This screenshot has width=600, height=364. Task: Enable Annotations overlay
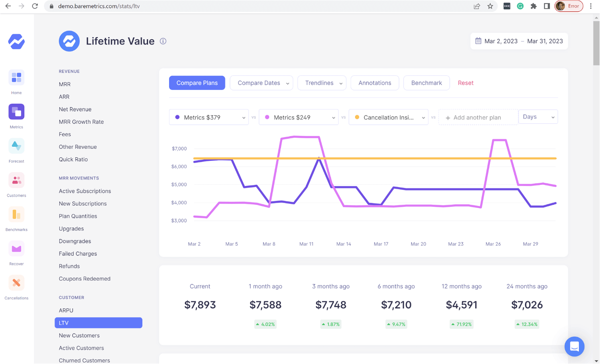(x=375, y=83)
